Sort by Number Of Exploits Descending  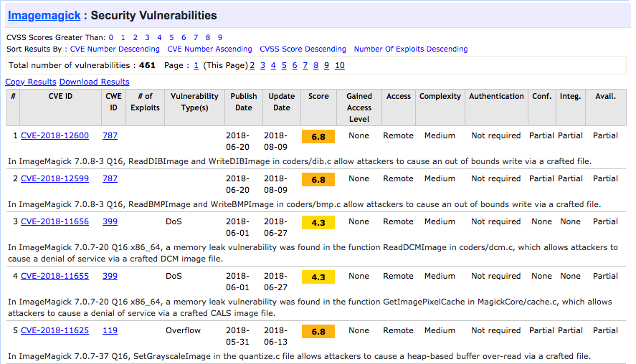[x=410, y=49]
